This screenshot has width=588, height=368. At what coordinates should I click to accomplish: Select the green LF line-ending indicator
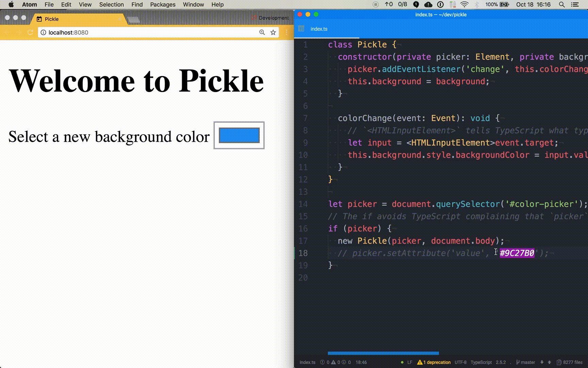point(410,362)
